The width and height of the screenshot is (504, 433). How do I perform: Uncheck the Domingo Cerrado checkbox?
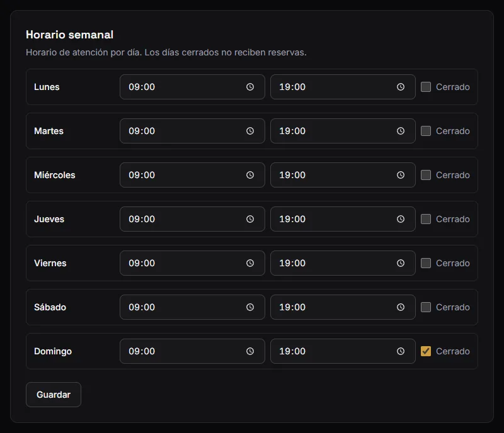(426, 351)
